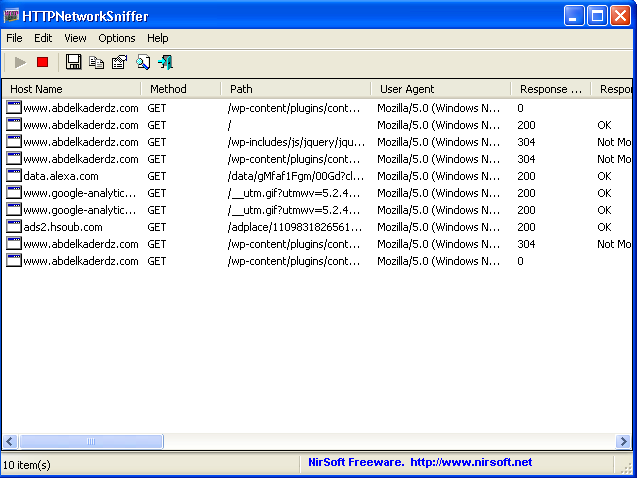Maximize the HTTPNetworkSniffer window
The width and height of the screenshot is (637, 478).
pyautogui.click(x=597, y=16)
